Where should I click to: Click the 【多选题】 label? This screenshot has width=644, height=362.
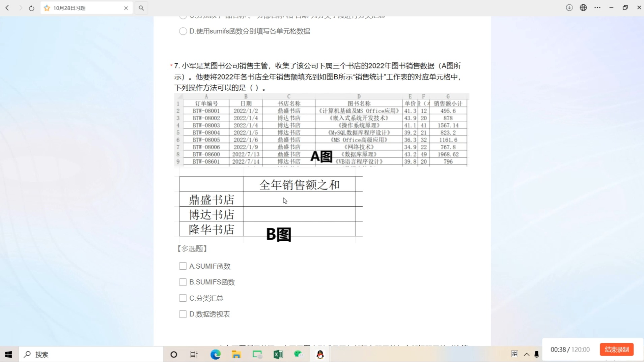pyautogui.click(x=192, y=249)
